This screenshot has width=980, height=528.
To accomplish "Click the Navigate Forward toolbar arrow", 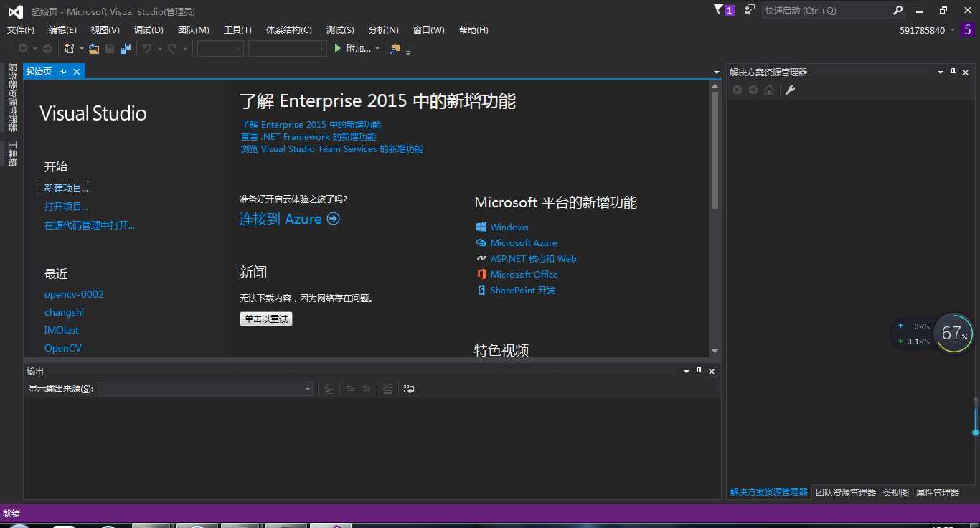I will (x=47, y=48).
